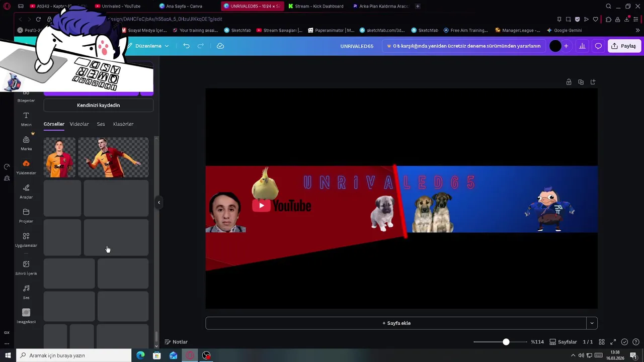This screenshot has height=362, width=644.
Task: Switch to the Klasörler tab
Action: click(x=123, y=124)
